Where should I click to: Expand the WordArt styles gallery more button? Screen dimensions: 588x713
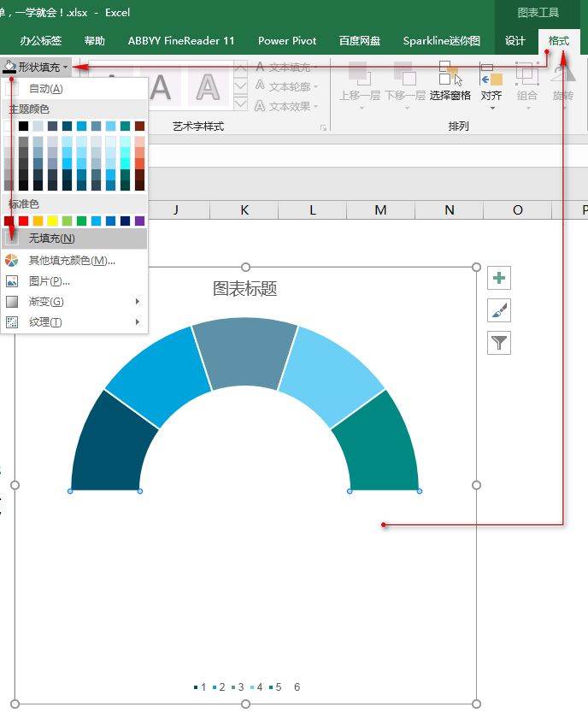point(241,103)
